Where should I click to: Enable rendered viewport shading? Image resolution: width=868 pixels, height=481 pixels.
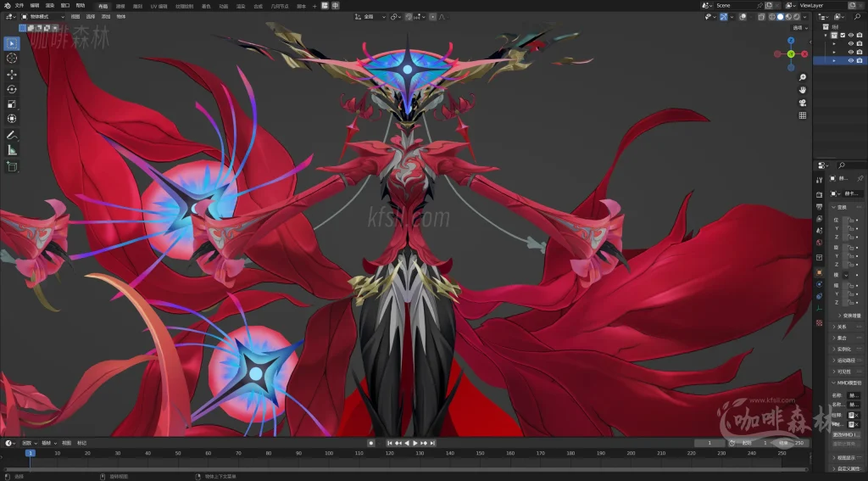(796, 17)
